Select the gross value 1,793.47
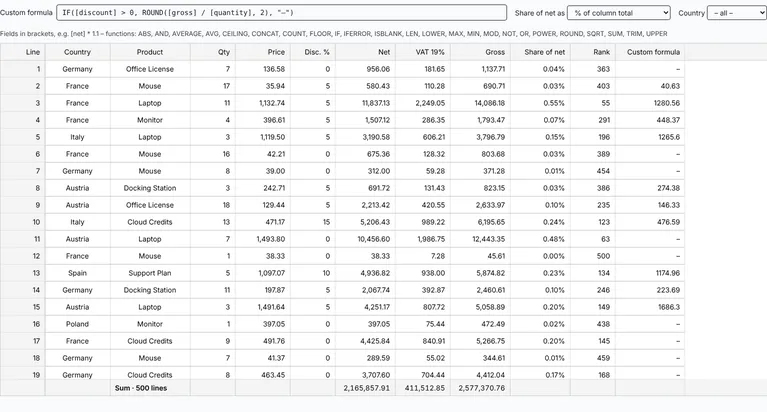Viewport: 767px width, 412px height. point(480,120)
